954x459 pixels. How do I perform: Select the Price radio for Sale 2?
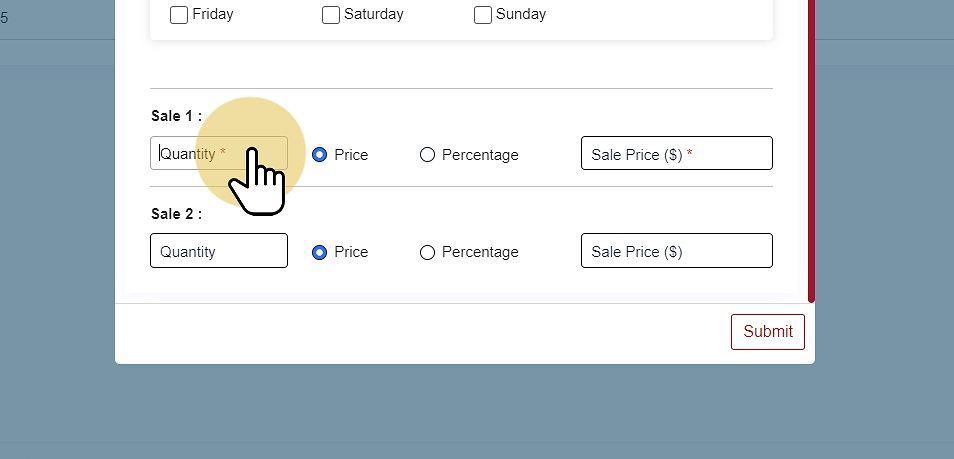pos(320,252)
